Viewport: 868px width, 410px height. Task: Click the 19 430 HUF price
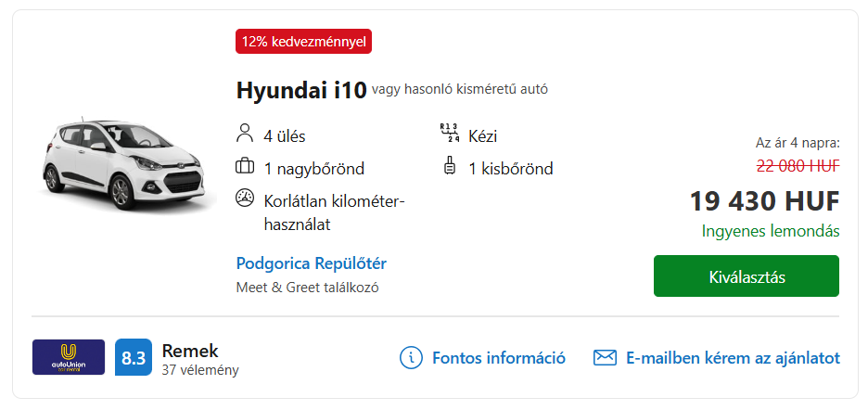click(764, 201)
